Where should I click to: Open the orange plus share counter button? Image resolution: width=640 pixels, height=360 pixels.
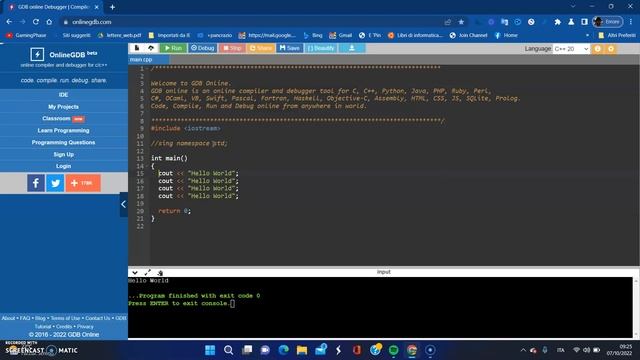83,183
